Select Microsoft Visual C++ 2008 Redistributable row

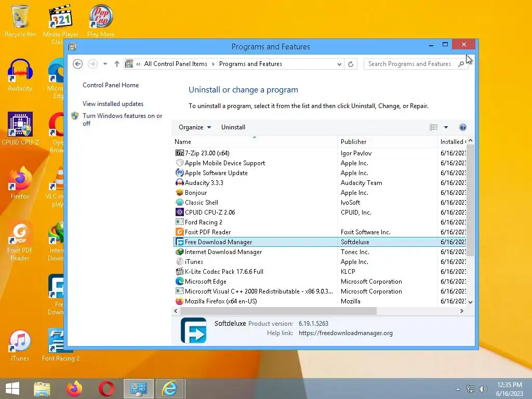pyautogui.click(x=320, y=291)
